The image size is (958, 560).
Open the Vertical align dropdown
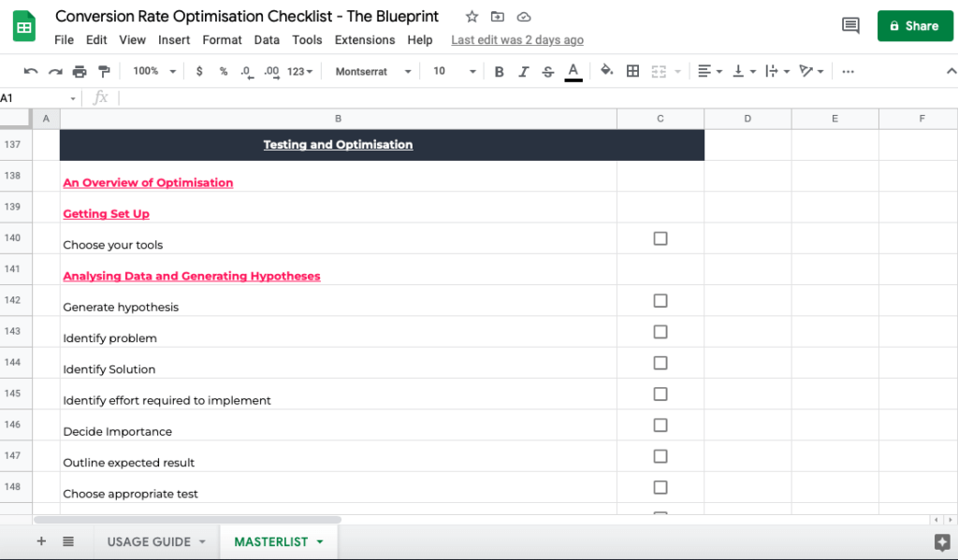pos(744,71)
